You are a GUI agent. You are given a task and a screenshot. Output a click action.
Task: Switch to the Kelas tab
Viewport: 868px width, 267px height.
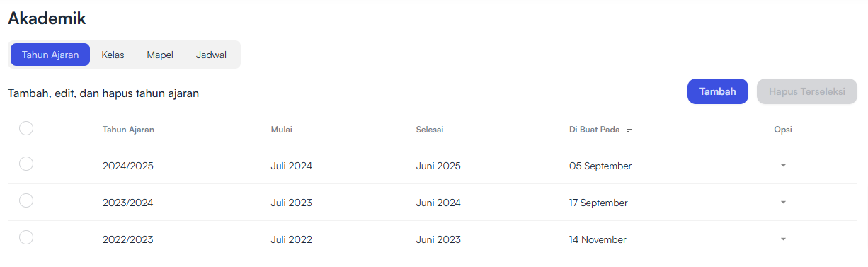(113, 55)
